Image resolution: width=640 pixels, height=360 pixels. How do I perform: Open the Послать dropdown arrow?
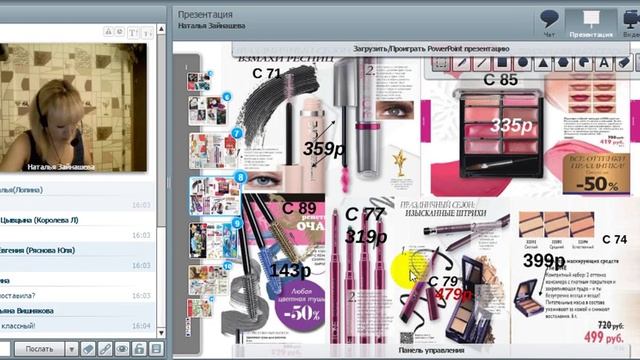tap(71, 349)
